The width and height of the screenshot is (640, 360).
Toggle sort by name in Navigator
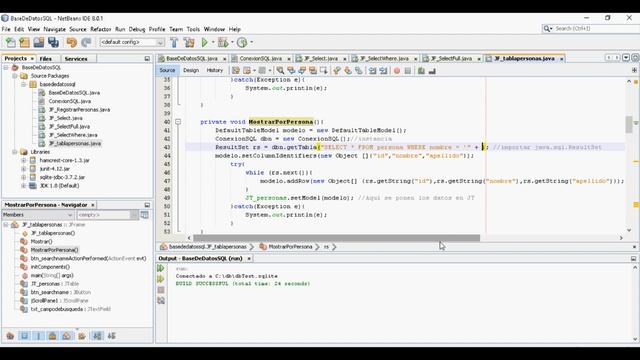(x=97, y=336)
